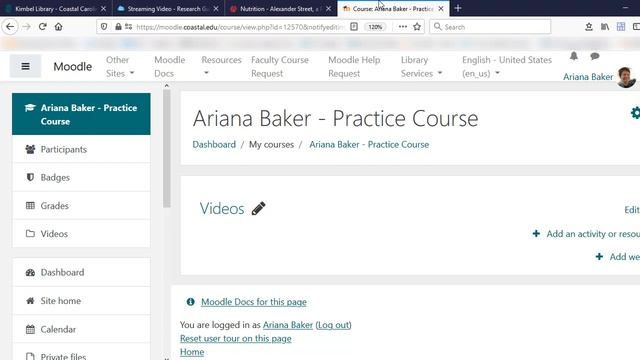
Task: Expand the Other Sites dropdown
Action: pyautogui.click(x=120, y=66)
